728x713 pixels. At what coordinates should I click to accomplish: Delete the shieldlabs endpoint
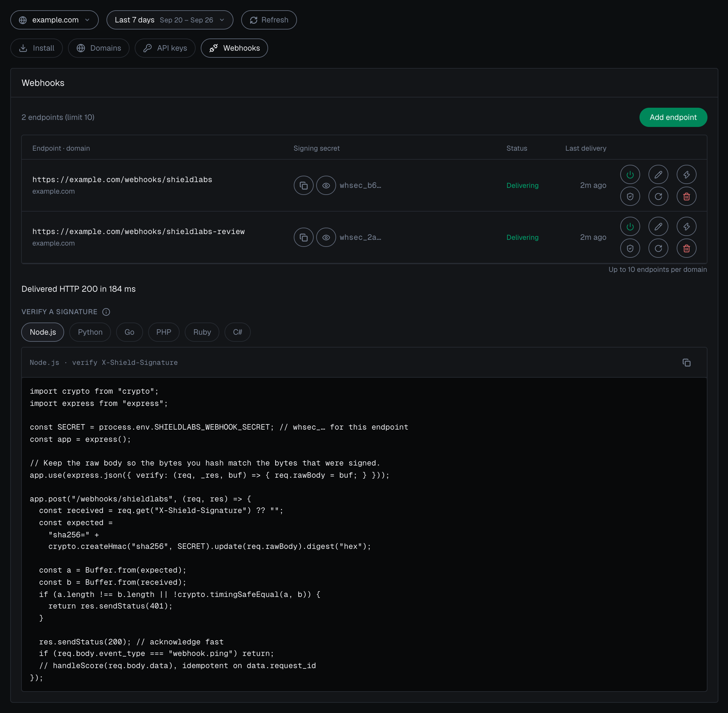tap(686, 196)
